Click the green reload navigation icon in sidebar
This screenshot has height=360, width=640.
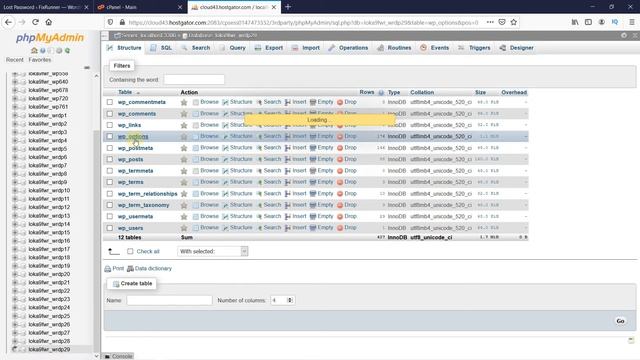67,51
